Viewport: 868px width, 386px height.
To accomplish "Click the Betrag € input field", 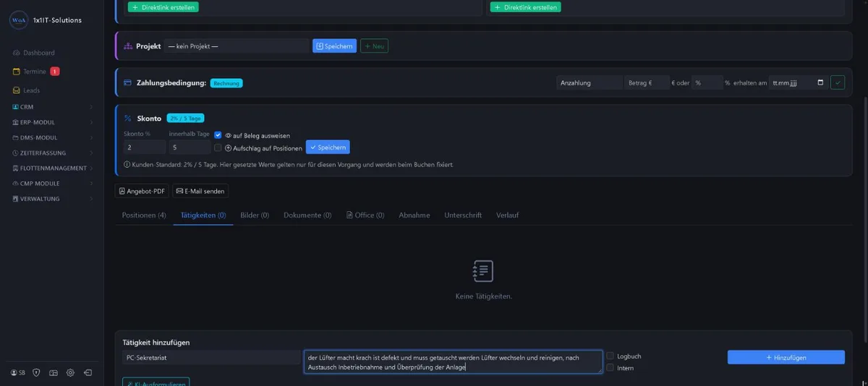I will (x=647, y=82).
